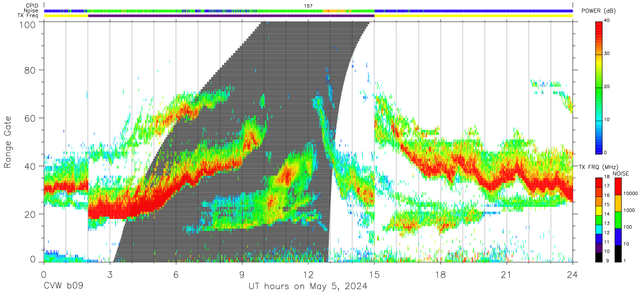Click the CVW b09 radar beam label
This screenshot has height=297, width=644.
[x=63, y=287]
